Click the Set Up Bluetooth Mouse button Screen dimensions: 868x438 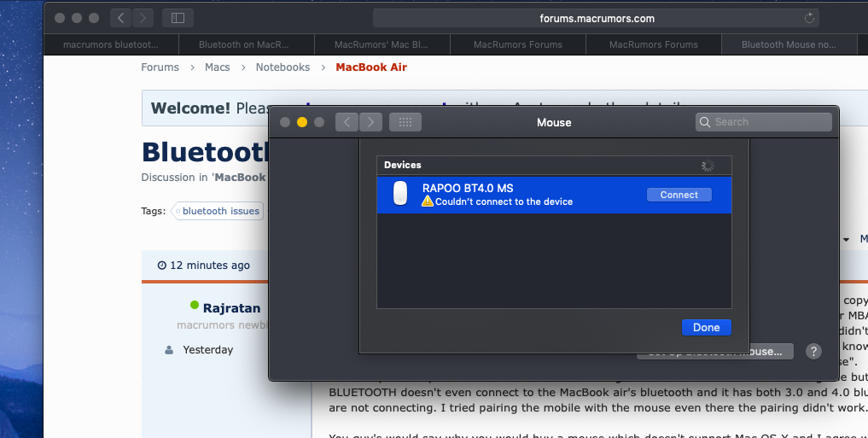(715, 352)
